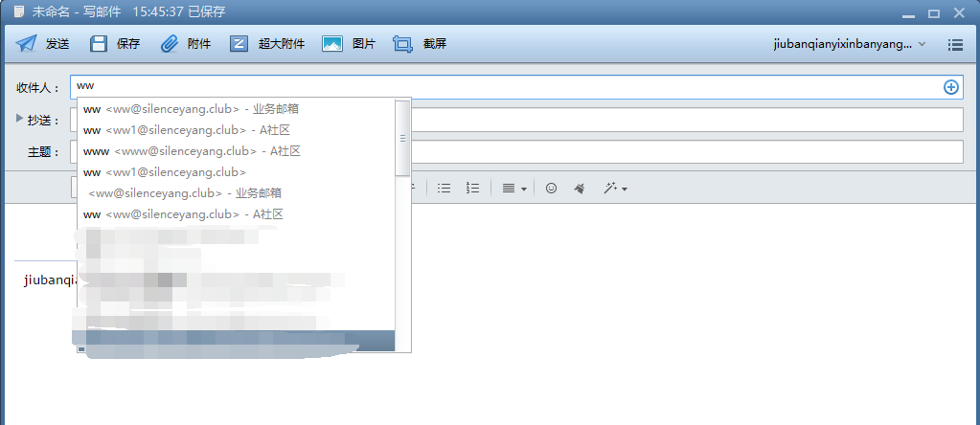Expand the 抄送 section triangle
Viewport: 980px width, 425px height.
click(20, 119)
